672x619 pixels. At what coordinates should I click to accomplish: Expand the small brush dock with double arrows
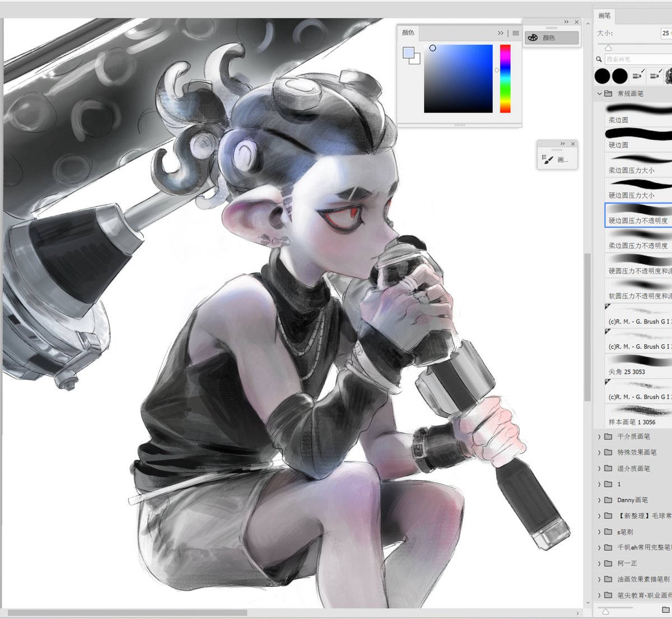click(x=562, y=144)
